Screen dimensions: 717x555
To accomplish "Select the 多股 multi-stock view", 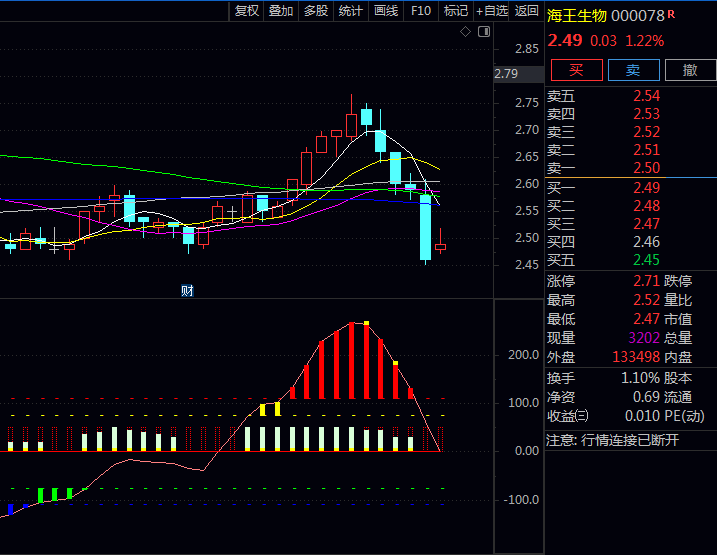I will point(316,11).
